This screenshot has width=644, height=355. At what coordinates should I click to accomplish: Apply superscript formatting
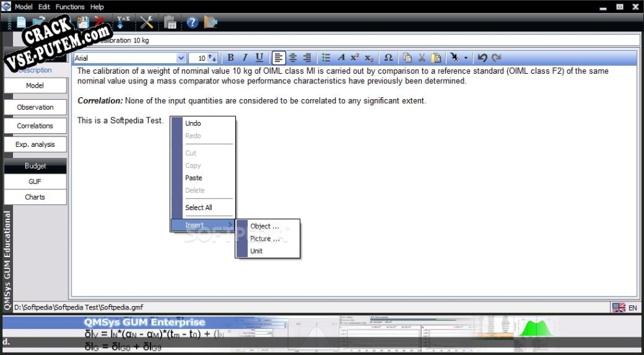tap(355, 57)
